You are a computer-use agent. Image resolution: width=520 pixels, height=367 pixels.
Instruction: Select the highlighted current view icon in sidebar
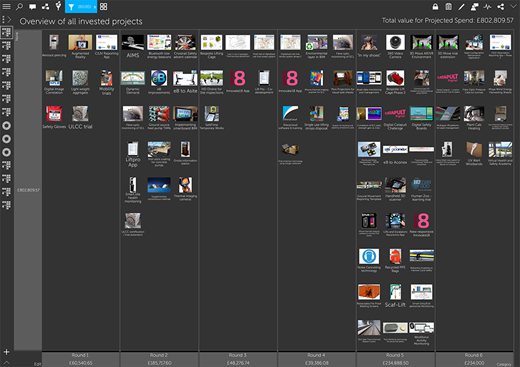7,32
